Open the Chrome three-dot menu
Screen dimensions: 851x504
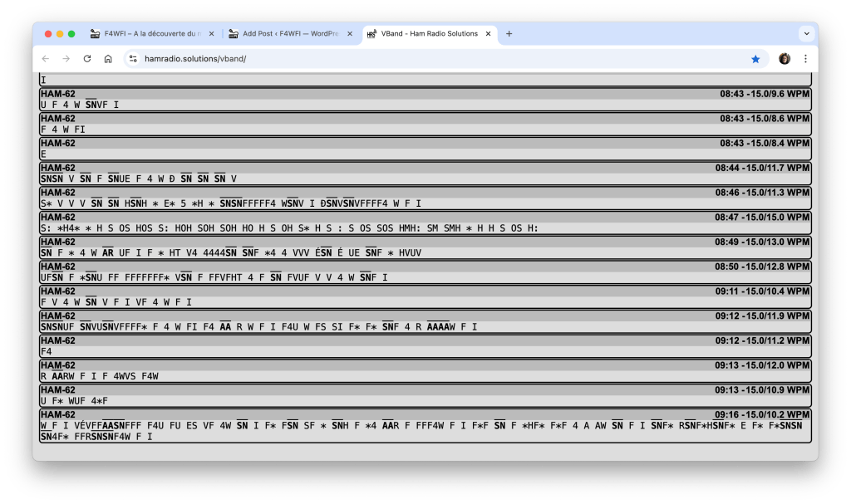point(805,59)
